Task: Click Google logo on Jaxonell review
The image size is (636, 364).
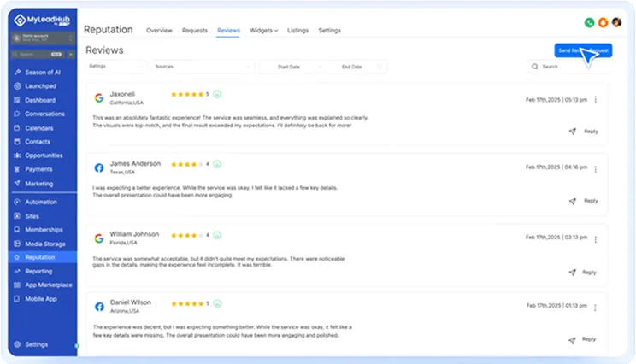Action: pyautogui.click(x=99, y=97)
